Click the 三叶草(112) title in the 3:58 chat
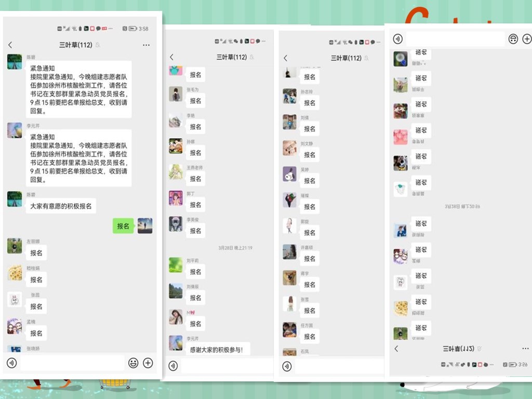This screenshot has height=399, width=532. click(76, 45)
